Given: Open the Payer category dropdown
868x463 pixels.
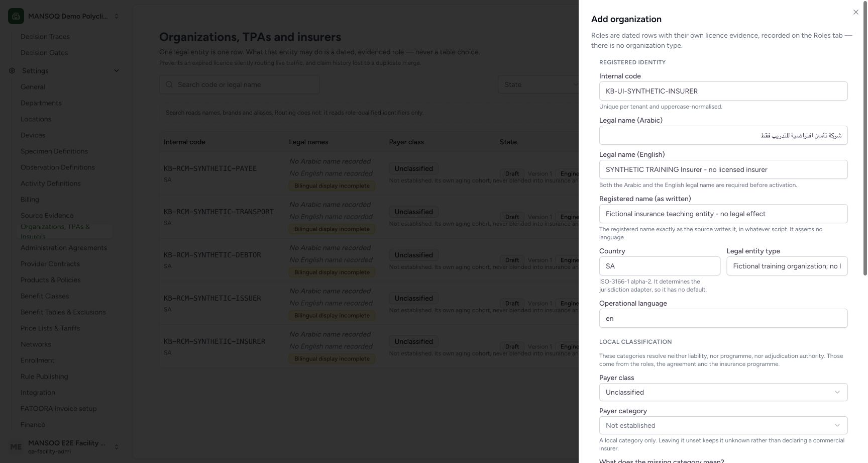Looking at the screenshot, I should [x=723, y=425].
